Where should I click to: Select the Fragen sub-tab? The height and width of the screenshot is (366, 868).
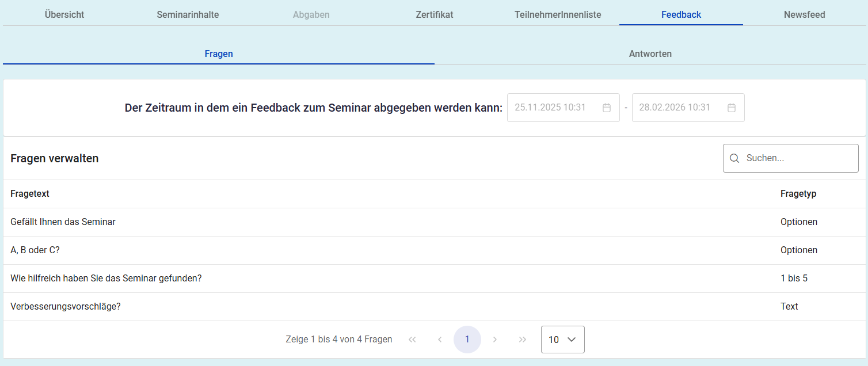[x=219, y=54]
